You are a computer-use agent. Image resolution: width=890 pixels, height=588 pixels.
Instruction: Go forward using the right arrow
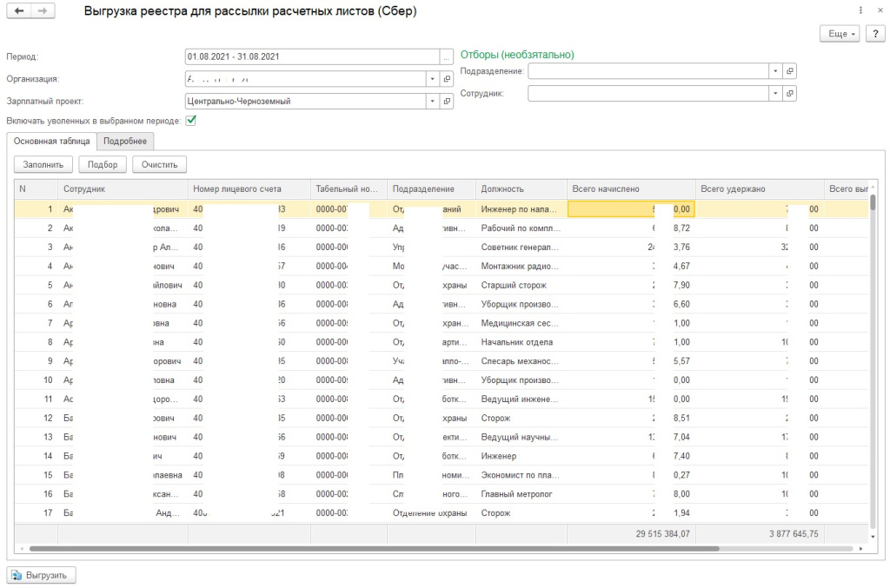(x=41, y=11)
